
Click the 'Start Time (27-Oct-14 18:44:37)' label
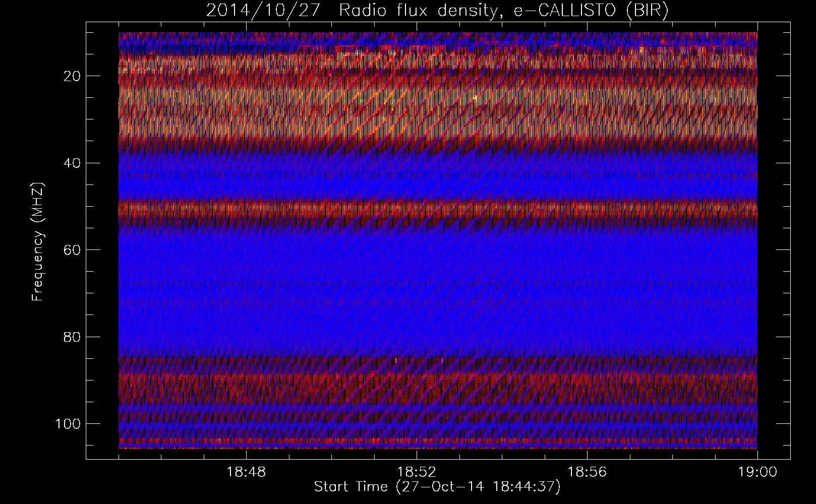(437, 487)
